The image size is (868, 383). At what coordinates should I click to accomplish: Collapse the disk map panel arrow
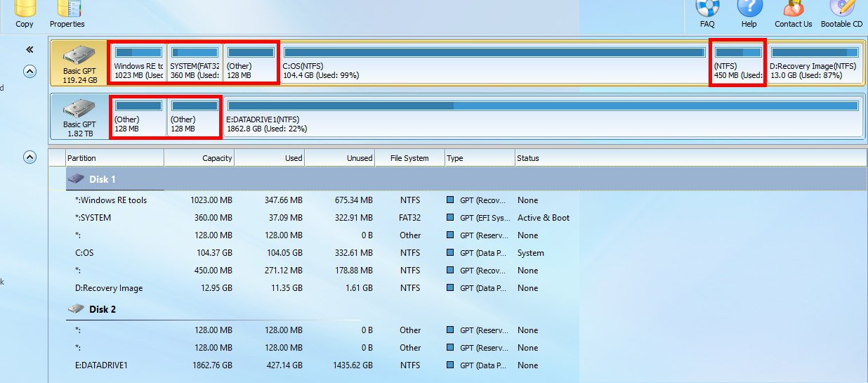point(29,71)
